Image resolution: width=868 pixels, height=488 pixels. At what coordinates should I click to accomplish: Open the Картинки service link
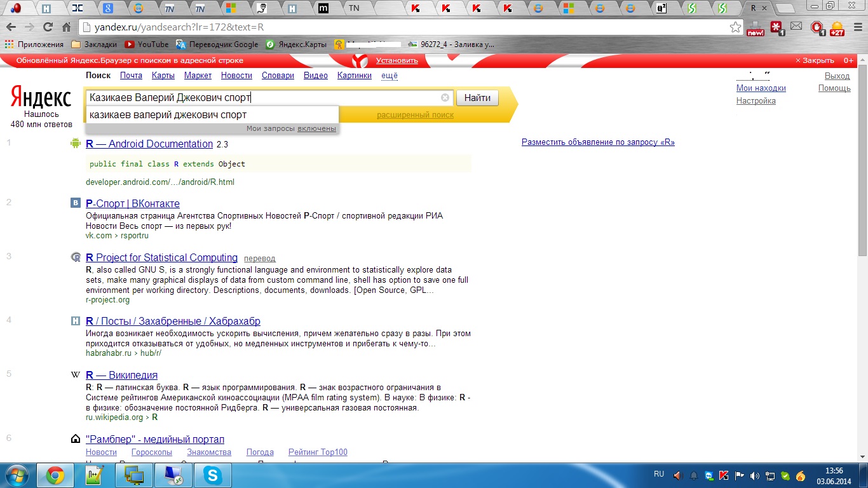point(355,75)
